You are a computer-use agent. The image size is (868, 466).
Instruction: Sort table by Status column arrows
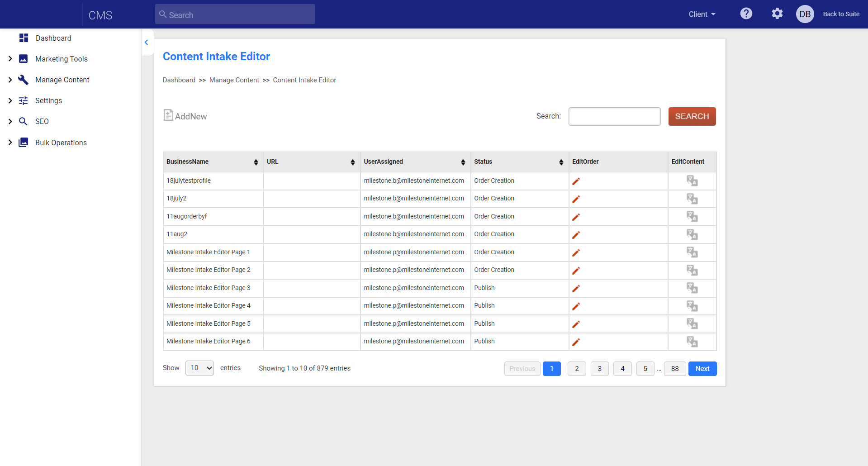coord(561,162)
